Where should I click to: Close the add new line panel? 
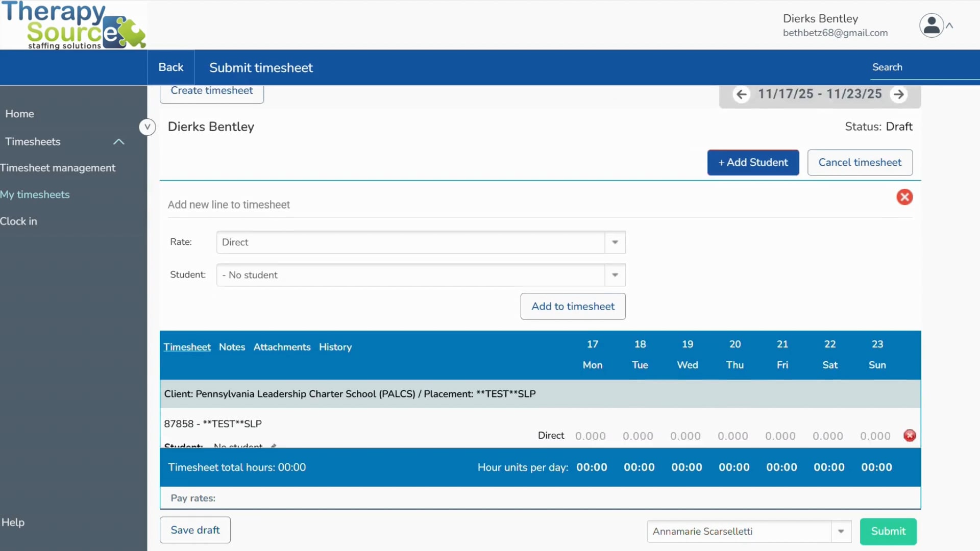[904, 197]
